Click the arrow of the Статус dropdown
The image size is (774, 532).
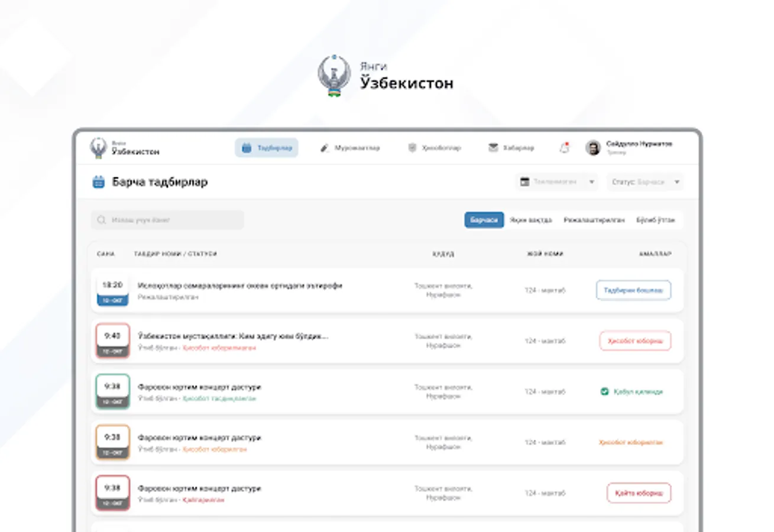(677, 182)
